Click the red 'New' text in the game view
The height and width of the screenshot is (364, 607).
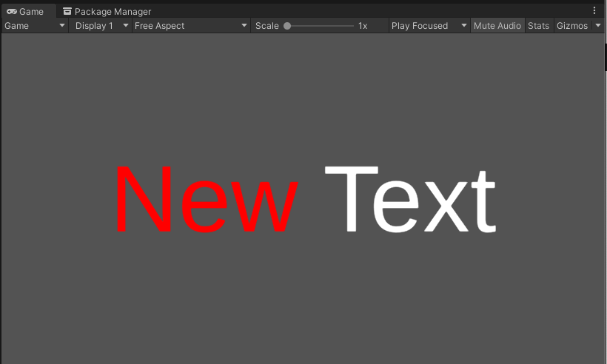pyautogui.click(x=207, y=199)
